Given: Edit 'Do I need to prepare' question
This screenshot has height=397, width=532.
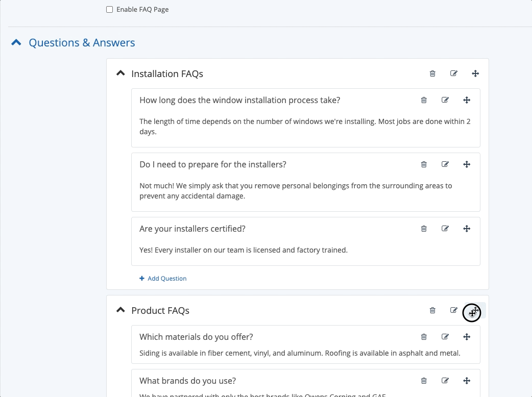Looking at the screenshot, I should [445, 164].
